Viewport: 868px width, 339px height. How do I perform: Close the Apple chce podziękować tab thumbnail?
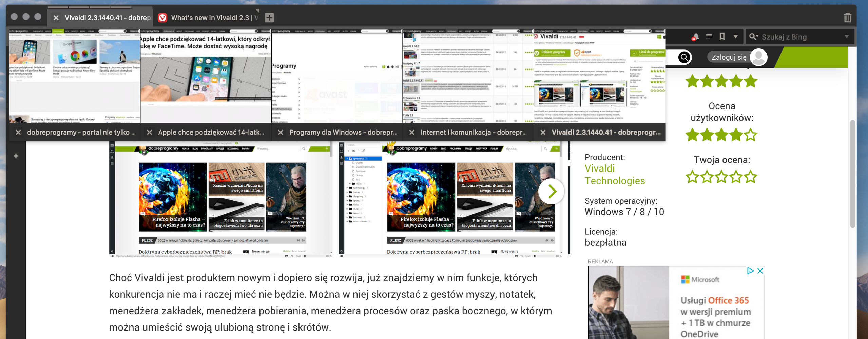[x=150, y=132]
